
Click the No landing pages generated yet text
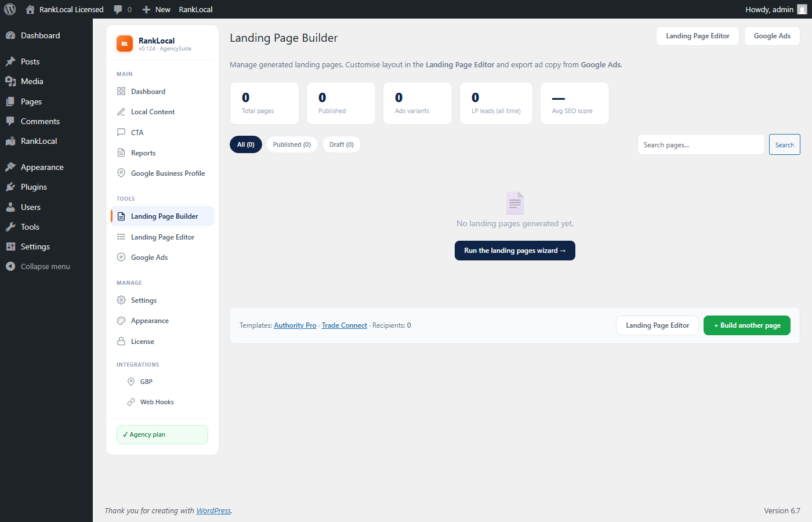point(515,223)
